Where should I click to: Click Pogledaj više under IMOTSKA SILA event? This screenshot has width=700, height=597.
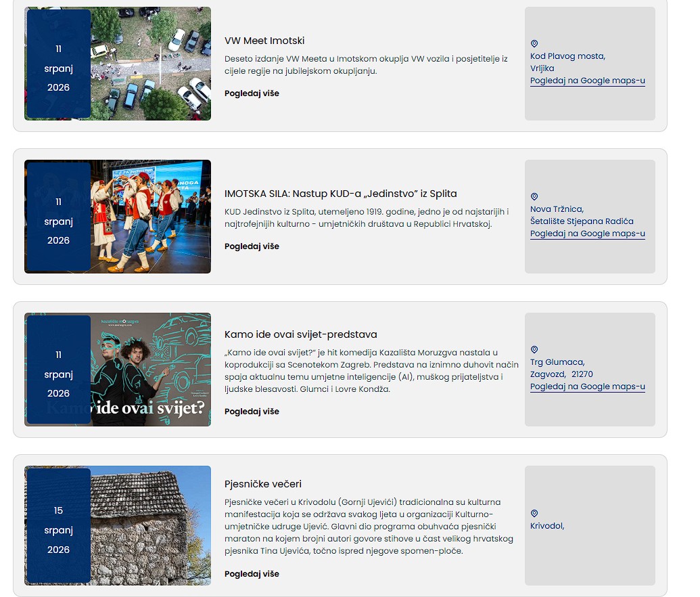pos(252,246)
